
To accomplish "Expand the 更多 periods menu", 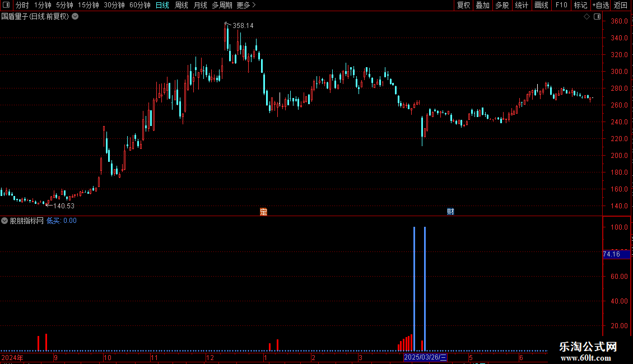I will 246,5.
